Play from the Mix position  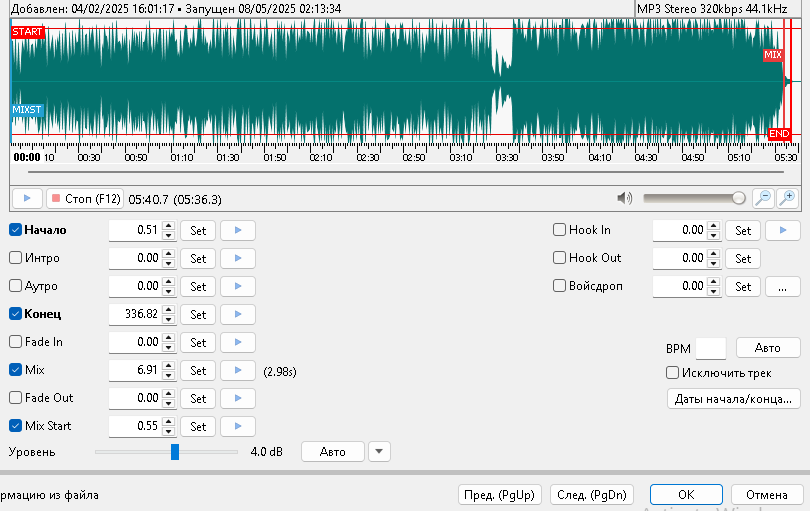tap(238, 370)
